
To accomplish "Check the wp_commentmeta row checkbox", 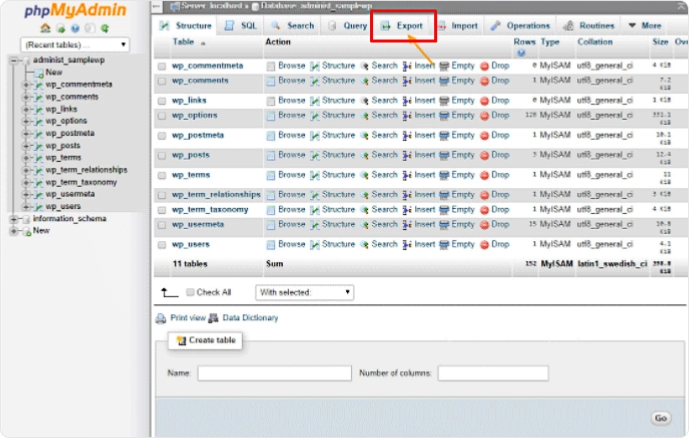I will [x=162, y=66].
